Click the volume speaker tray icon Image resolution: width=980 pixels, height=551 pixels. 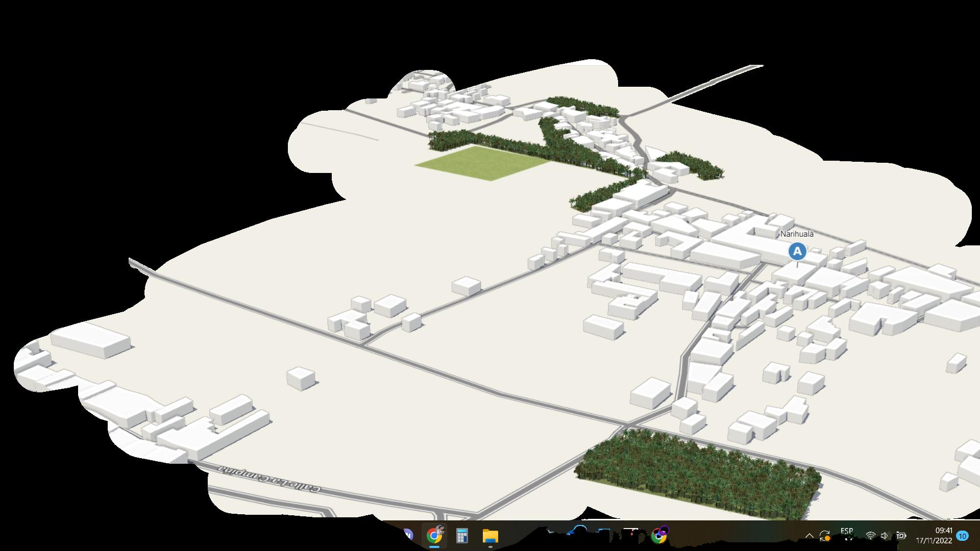[885, 536]
